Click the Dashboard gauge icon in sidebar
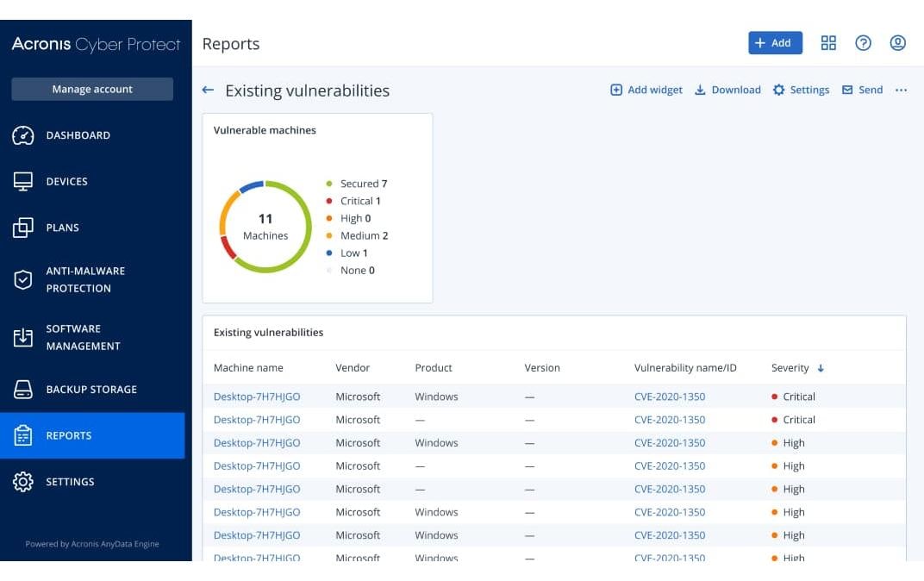924x581 pixels. (x=23, y=135)
